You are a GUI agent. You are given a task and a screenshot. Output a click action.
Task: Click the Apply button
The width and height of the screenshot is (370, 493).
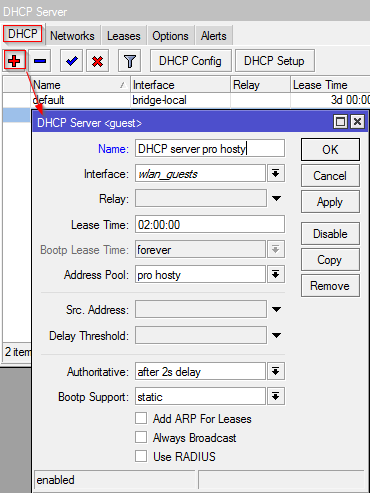(x=330, y=202)
